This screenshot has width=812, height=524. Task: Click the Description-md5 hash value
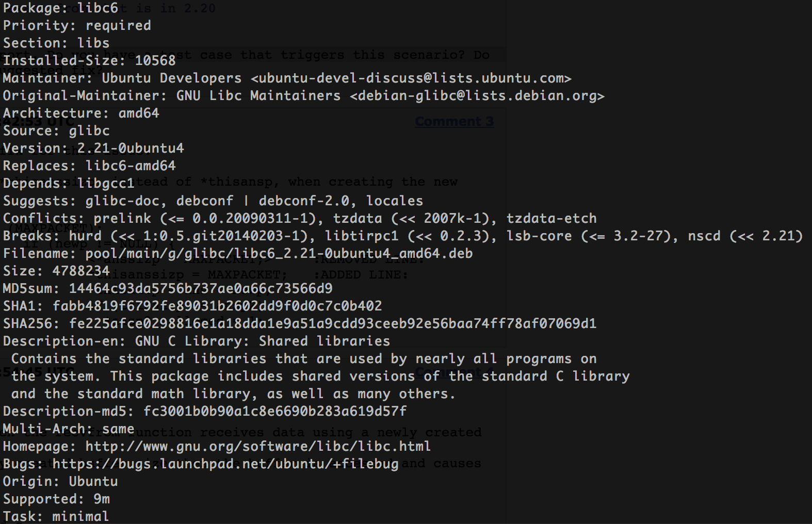[275, 411]
